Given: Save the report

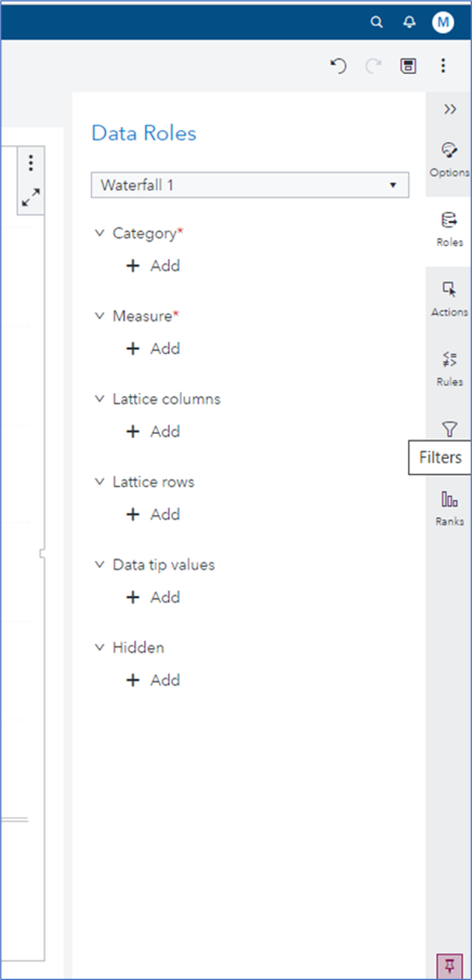Looking at the screenshot, I should click(408, 66).
